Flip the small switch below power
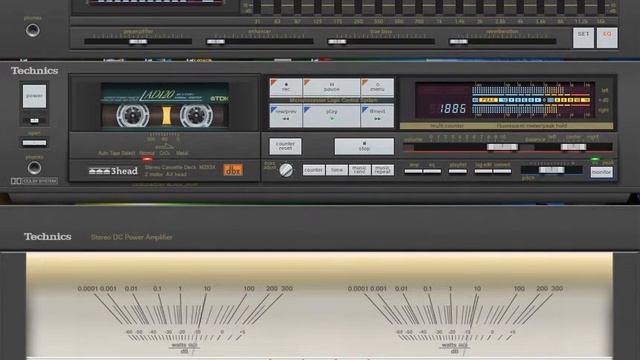640x360 pixels. pyautogui.click(x=34, y=120)
